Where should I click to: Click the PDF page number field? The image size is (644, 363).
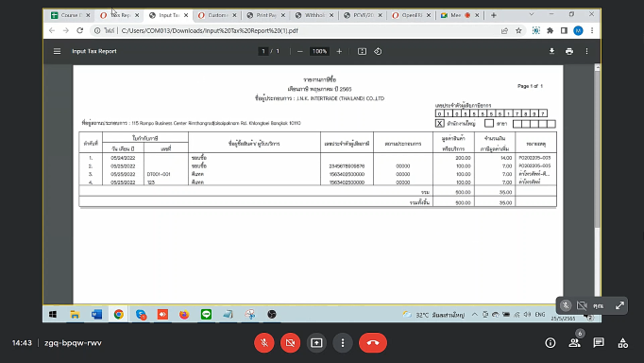263,51
